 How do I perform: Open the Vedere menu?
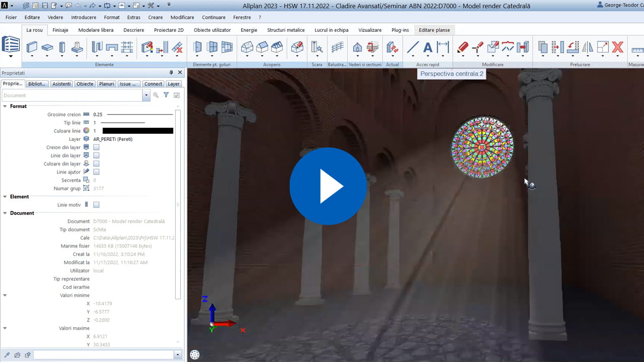click(x=56, y=17)
